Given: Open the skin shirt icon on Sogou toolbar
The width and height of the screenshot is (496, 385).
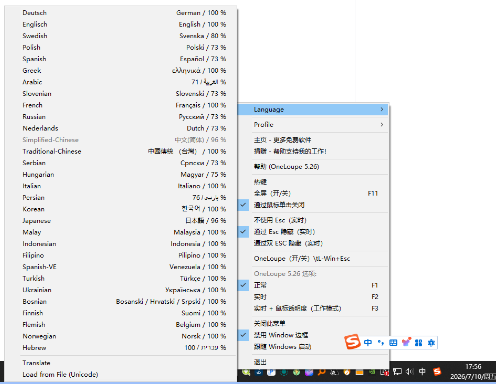Looking at the screenshot, I should [406, 342].
